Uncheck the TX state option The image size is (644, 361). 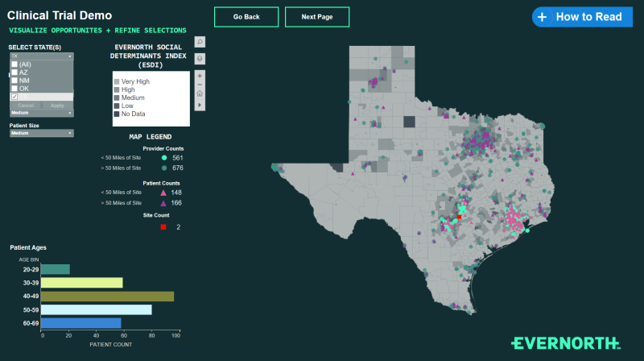14,97
